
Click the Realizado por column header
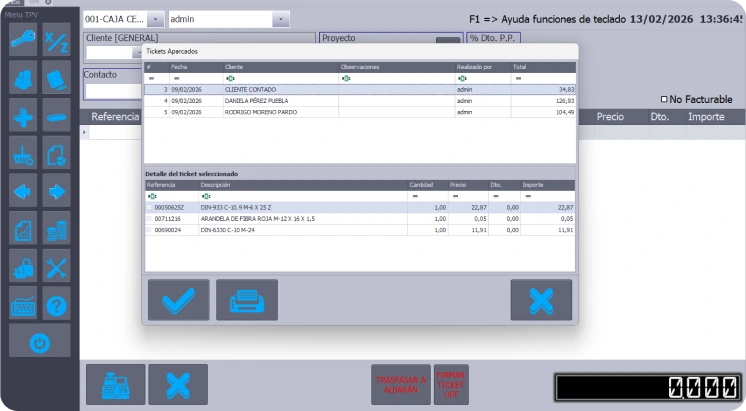tap(483, 67)
